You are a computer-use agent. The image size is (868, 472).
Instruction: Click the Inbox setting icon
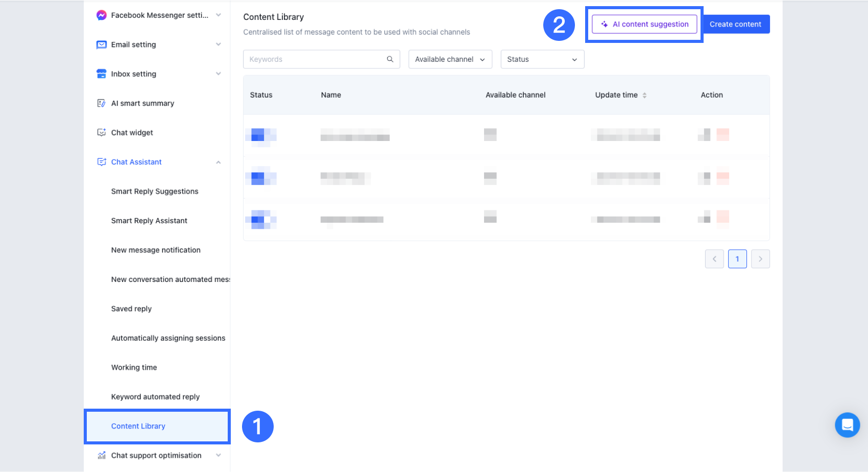101,74
